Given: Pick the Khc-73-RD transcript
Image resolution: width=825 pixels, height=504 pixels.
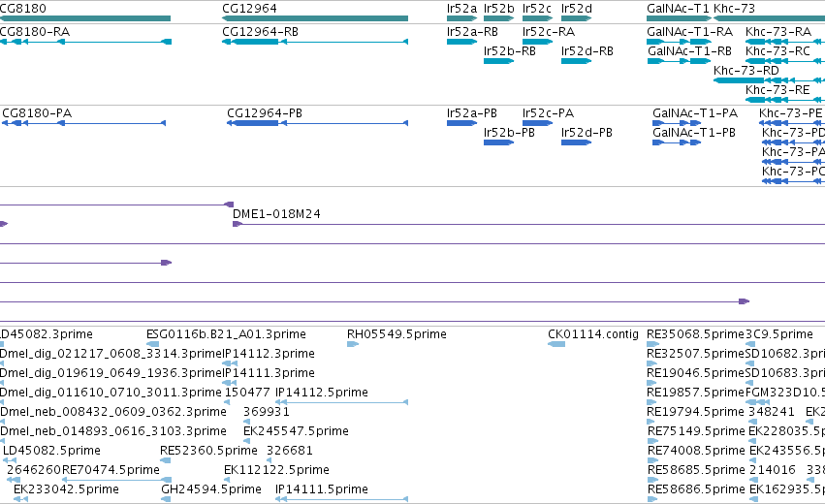Looking at the screenshot, I should [769, 80].
